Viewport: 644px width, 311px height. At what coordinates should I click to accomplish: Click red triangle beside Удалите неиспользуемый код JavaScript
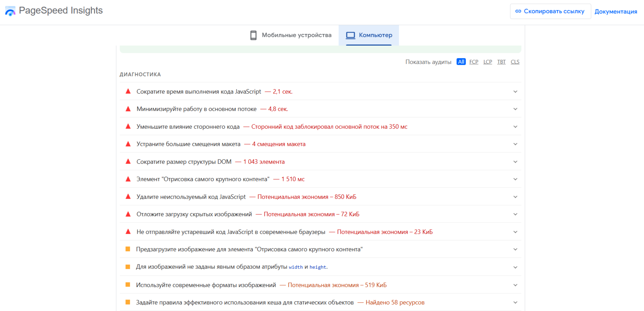tap(128, 197)
